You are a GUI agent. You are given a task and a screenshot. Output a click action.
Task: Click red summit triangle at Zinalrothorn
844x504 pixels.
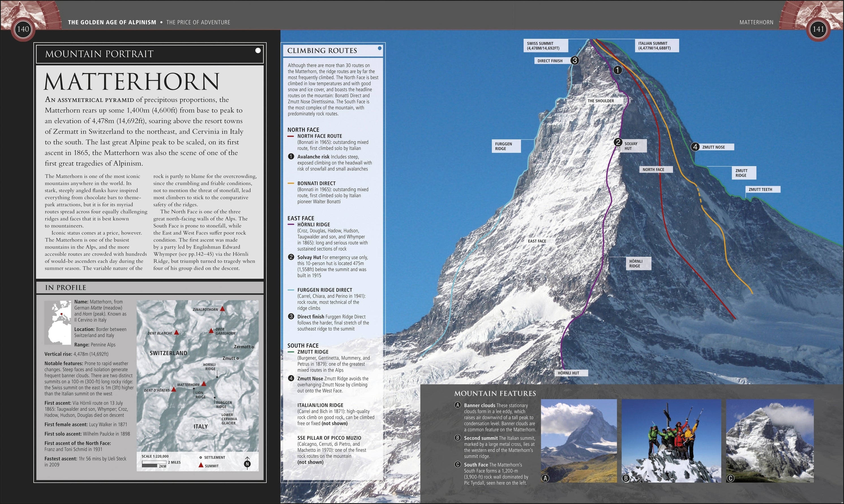tap(222, 309)
